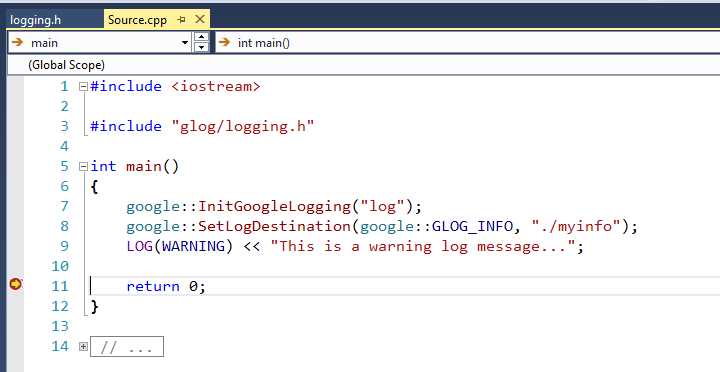
Task: Click the arrow icon beside int main()
Action: pos(224,43)
